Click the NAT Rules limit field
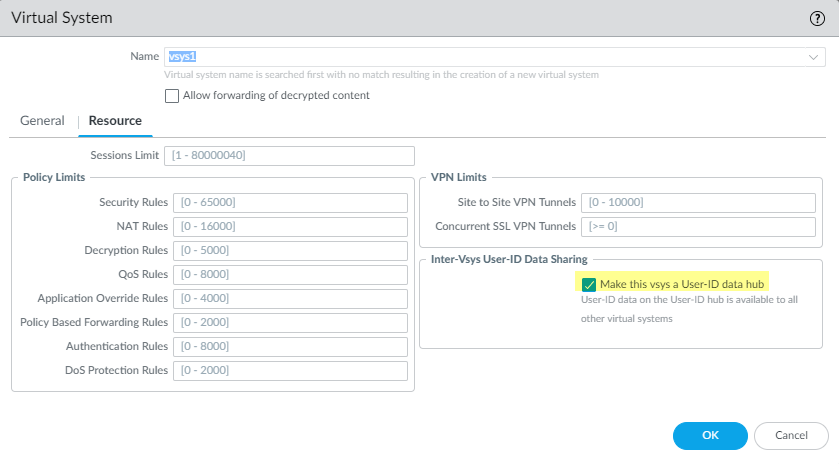The image size is (839, 464). pos(290,227)
